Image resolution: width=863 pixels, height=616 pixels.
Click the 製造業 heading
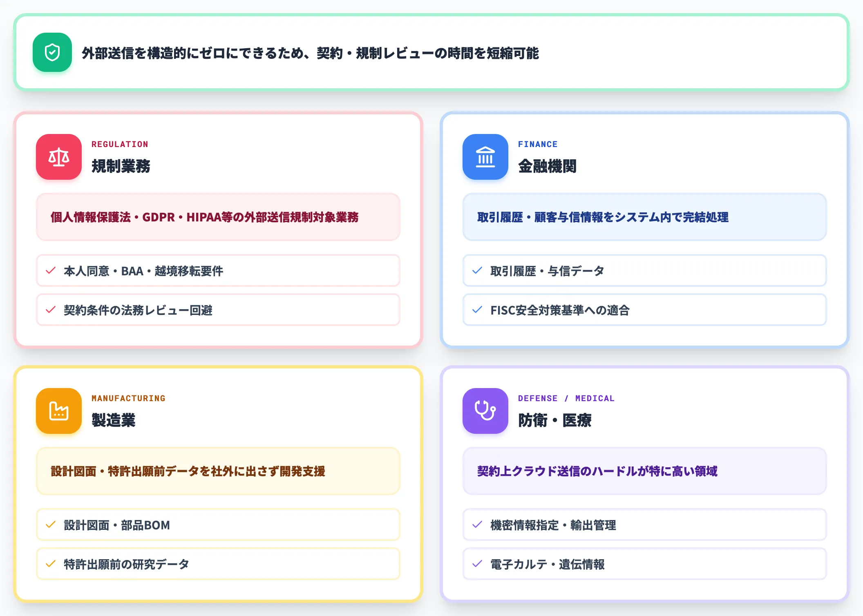[114, 420]
